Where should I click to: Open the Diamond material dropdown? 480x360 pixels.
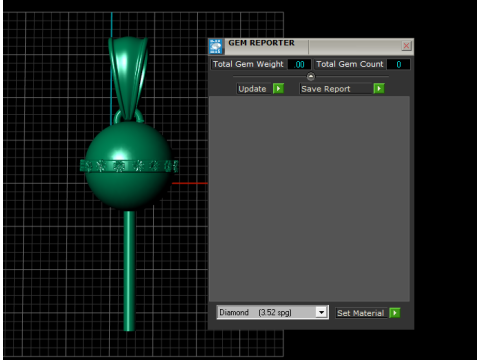321,313
